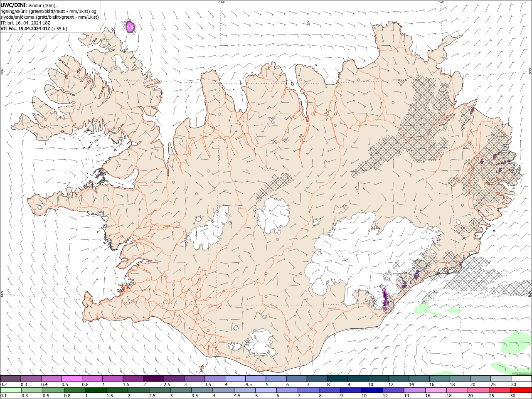Pick the dark purple swatch labeled 2
The width and height of the screenshot is (532, 399).
click(153, 378)
